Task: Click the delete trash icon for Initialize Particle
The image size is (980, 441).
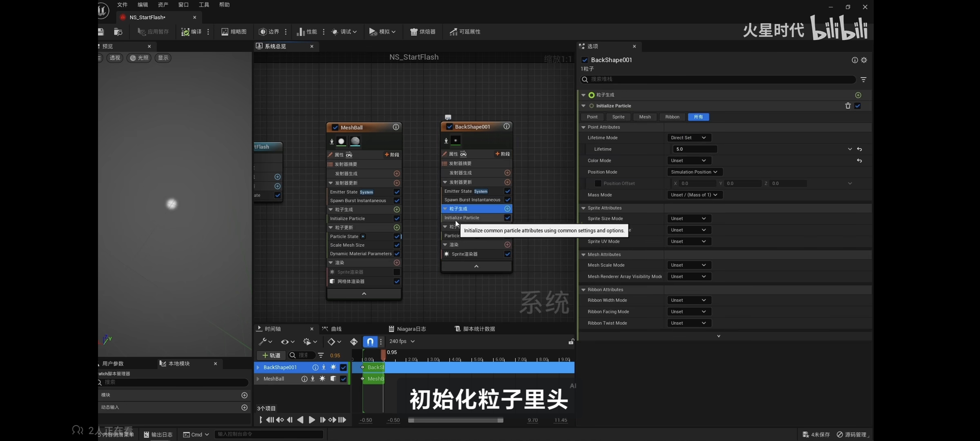Action: 848,106
